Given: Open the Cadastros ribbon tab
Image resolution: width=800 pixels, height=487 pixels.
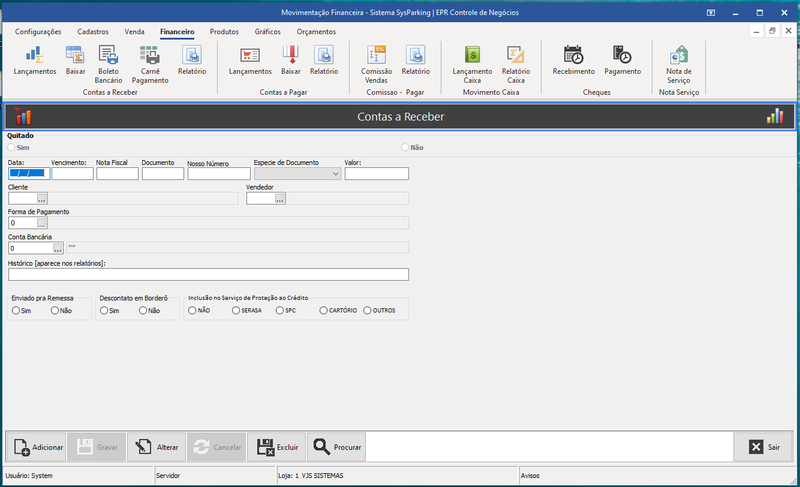Looking at the screenshot, I should coord(93,32).
